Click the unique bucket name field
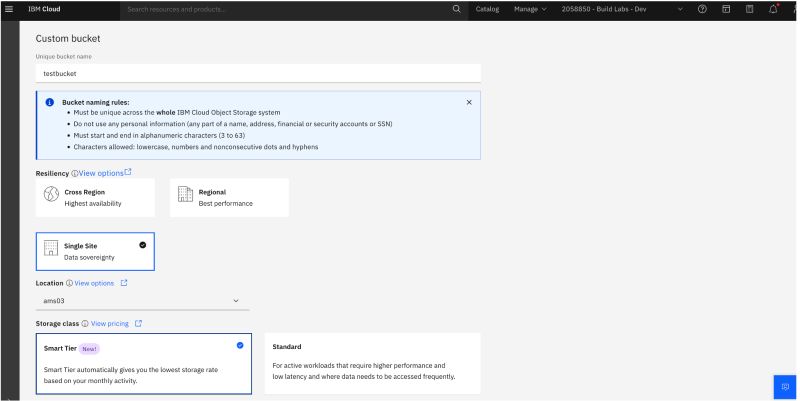 (258, 73)
